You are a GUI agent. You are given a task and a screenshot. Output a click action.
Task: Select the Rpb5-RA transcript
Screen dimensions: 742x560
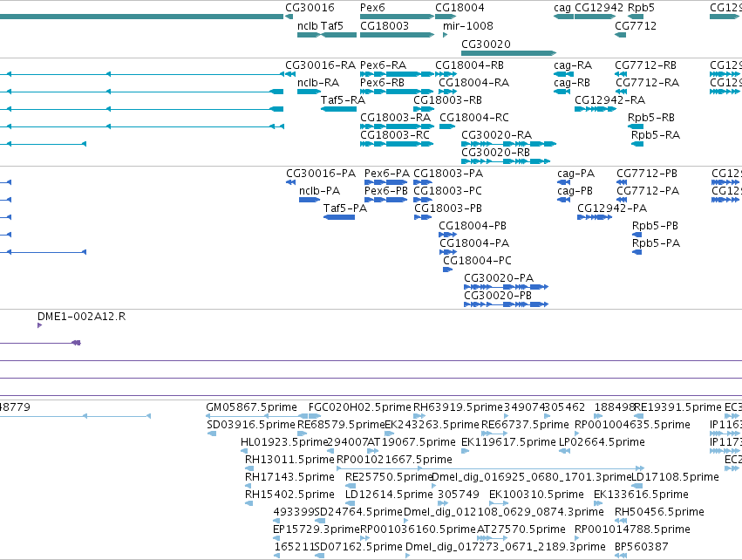637,144
